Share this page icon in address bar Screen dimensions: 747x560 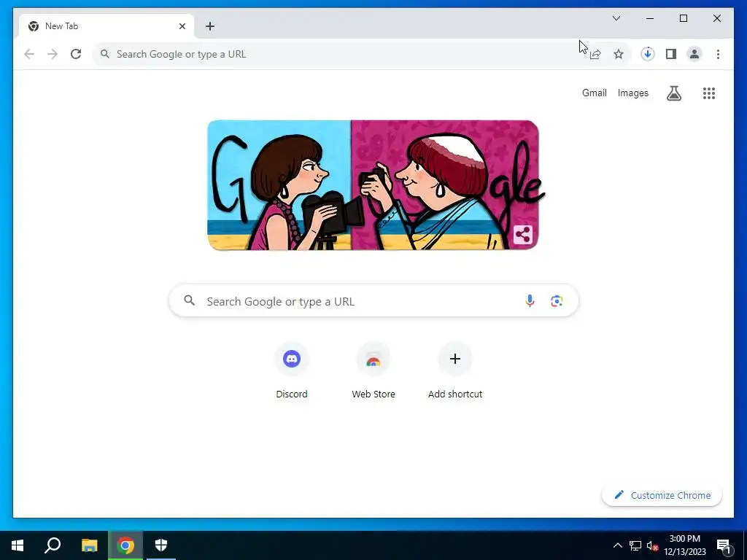(595, 54)
